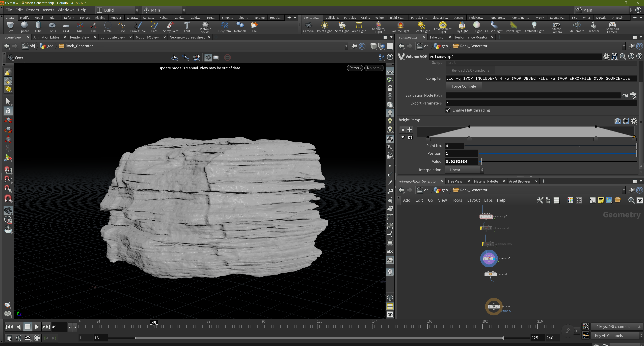644x346 pixels.
Task: Toggle viewport lock camera icon
Action: coord(390,88)
